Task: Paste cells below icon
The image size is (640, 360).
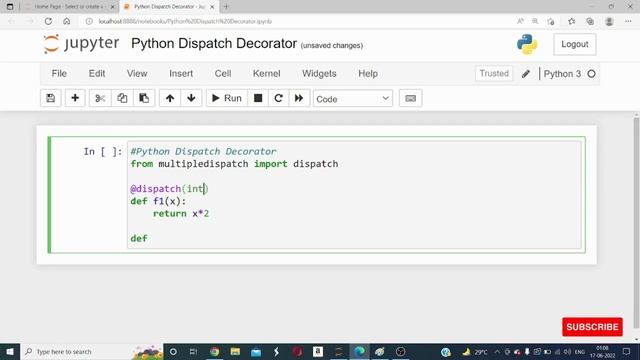Action: (144, 98)
